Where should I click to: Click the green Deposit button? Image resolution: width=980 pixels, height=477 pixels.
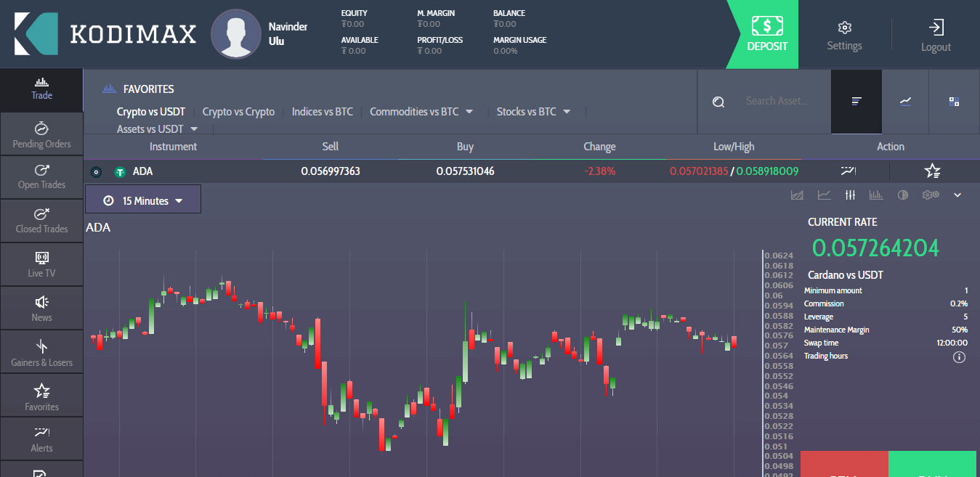766,34
